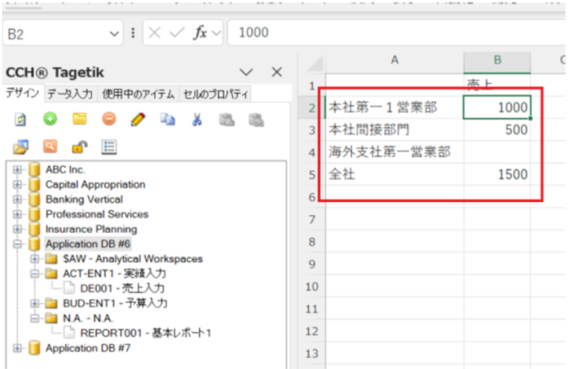Click the orange remove item icon
The width and height of the screenshot is (568, 369).
pyautogui.click(x=109, y=119)
